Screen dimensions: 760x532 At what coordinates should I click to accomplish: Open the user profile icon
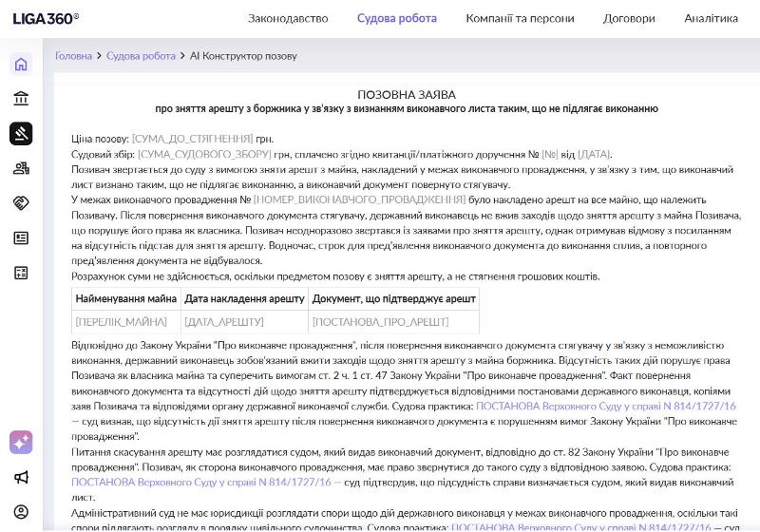pos(21,512)
